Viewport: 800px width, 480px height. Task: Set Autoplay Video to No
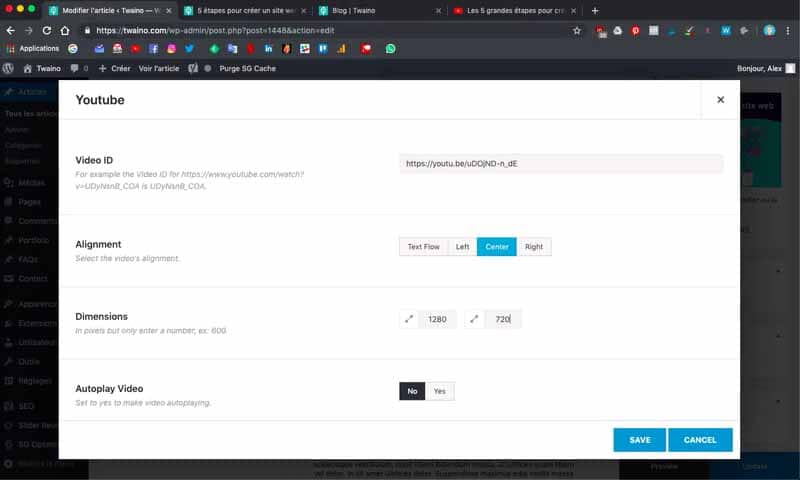coord(412,391)
